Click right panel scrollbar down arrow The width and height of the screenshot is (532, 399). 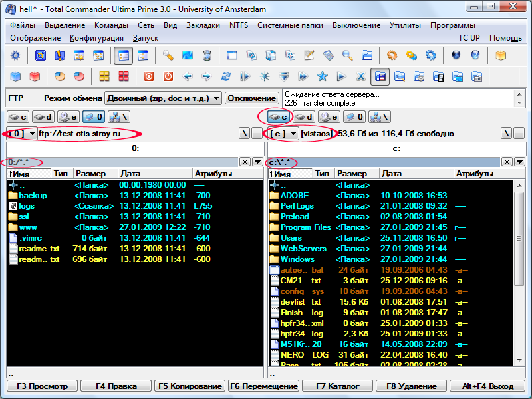(519, 360)
